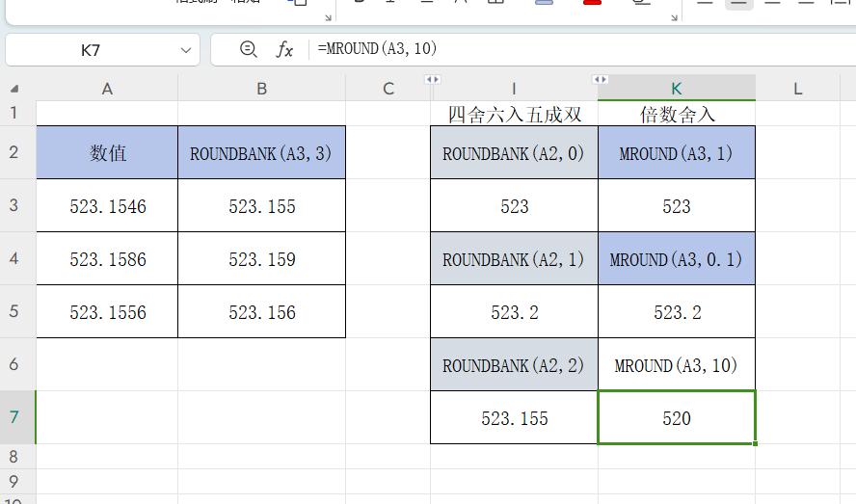Select cell I5 showing 523.2
The image size is (856, 504).
click(514, 311)
